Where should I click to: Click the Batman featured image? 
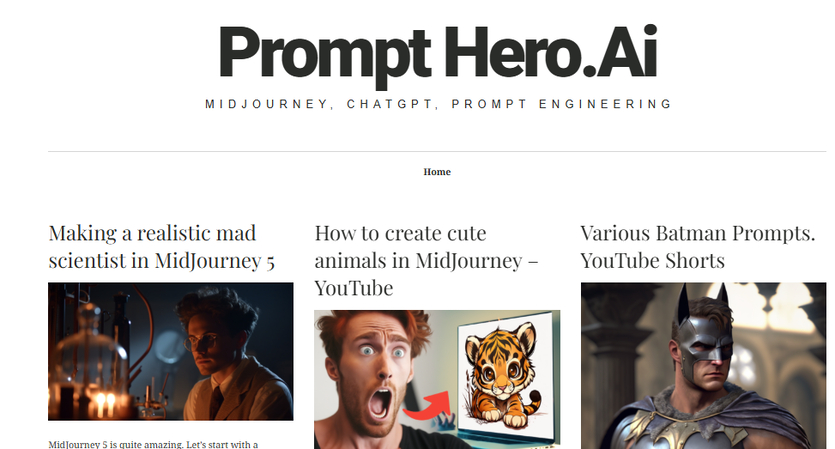pyautogui.click(x=703, y=366)
